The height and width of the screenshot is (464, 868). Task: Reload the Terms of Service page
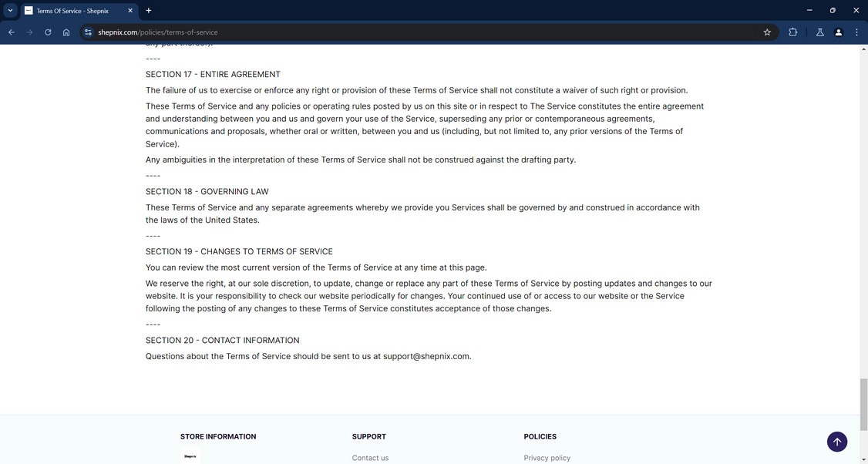click(x=48, y=32)
